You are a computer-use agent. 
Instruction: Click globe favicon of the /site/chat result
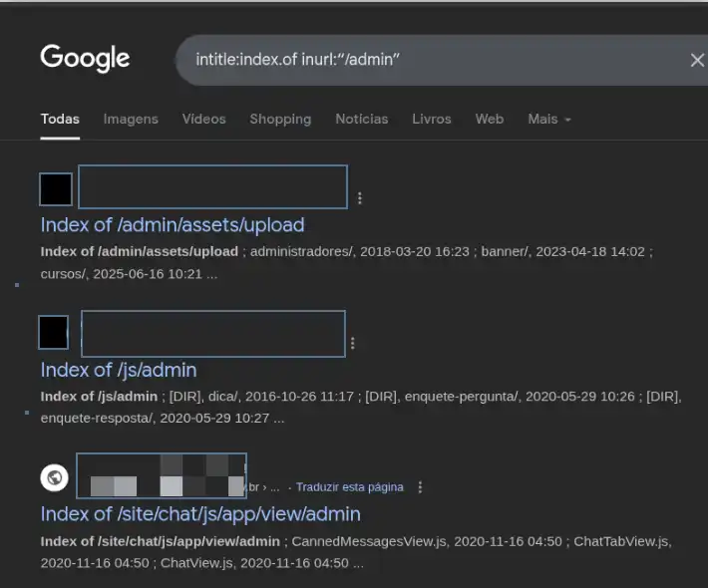click(54, 477)
